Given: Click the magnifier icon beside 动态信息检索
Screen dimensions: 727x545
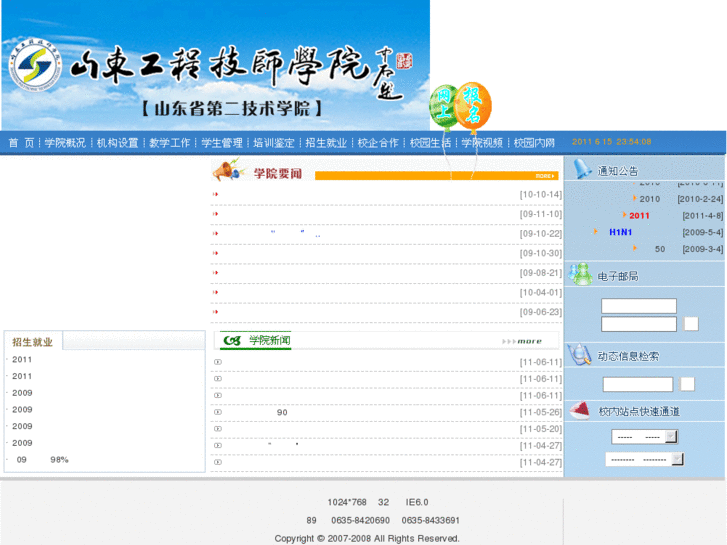Looking at the screenshot, I should coord(580,355).
